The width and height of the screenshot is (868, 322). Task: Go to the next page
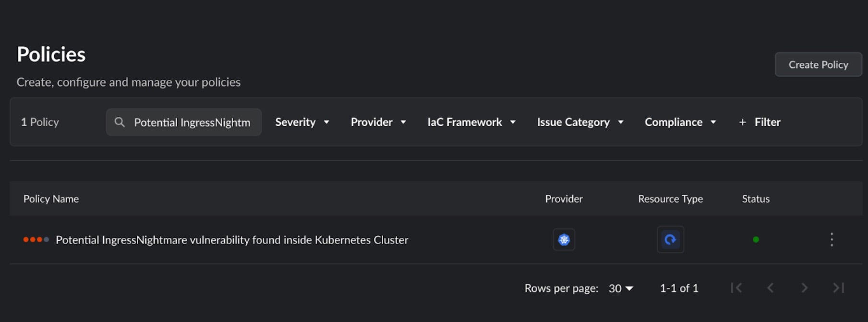click(x=804, y=288)
